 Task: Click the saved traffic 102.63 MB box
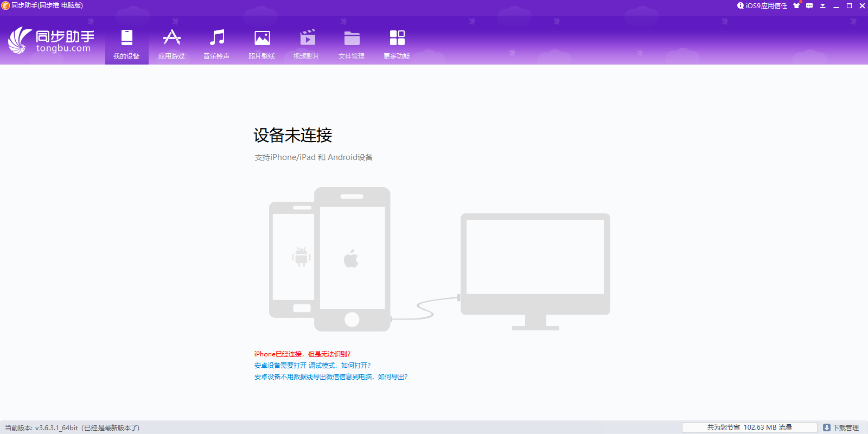coord(749,427)
